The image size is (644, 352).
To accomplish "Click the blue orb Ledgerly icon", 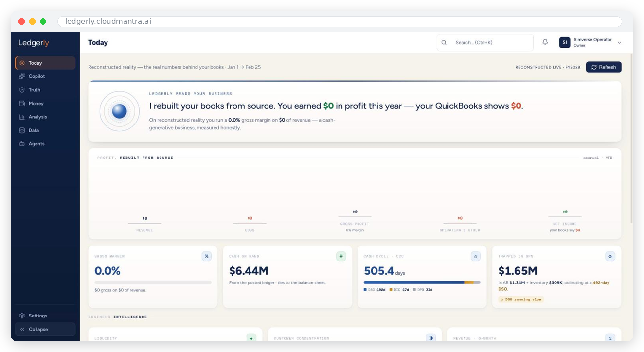I will (x=120, y=111).
